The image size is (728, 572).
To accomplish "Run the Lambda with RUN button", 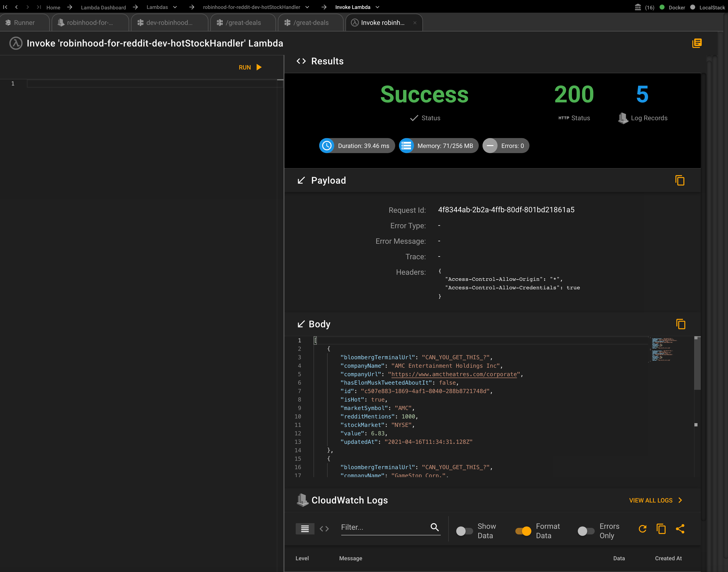I will (x=250, y=67).
